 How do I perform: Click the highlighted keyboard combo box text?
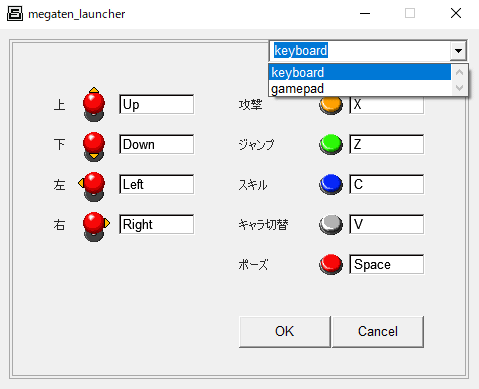[x=301, y=51]
